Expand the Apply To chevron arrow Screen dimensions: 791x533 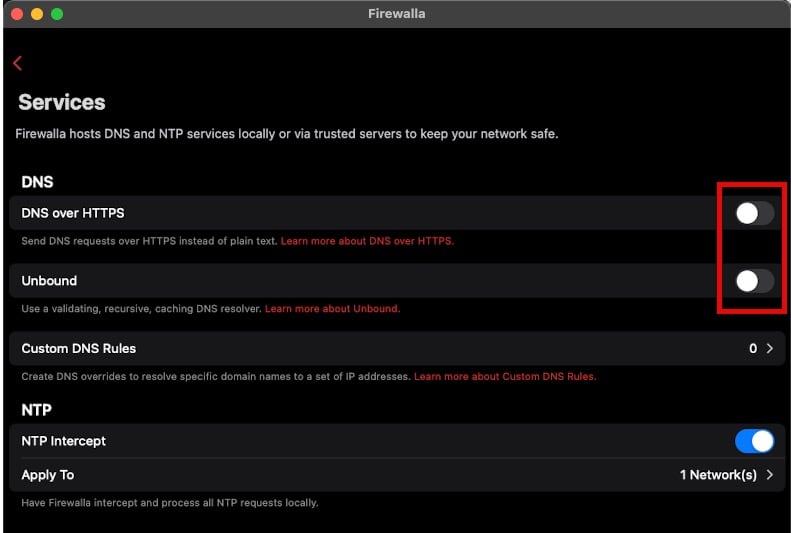click(x=770, y=475)
